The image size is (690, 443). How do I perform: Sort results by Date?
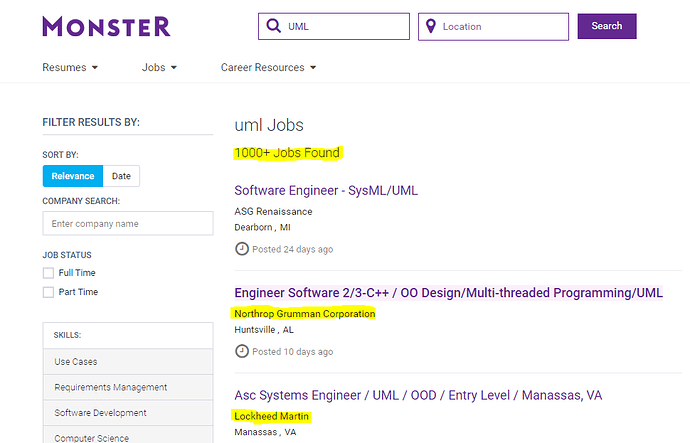click(121, 176)
